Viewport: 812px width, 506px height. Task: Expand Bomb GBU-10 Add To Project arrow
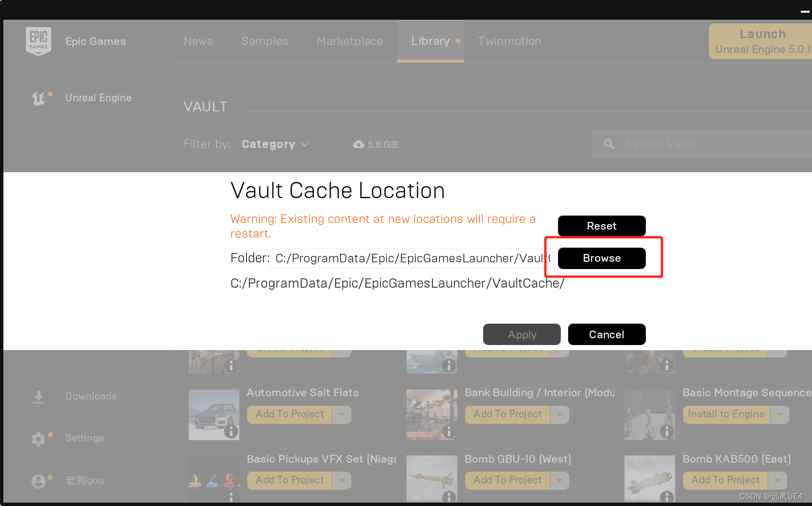click(559, 481)
